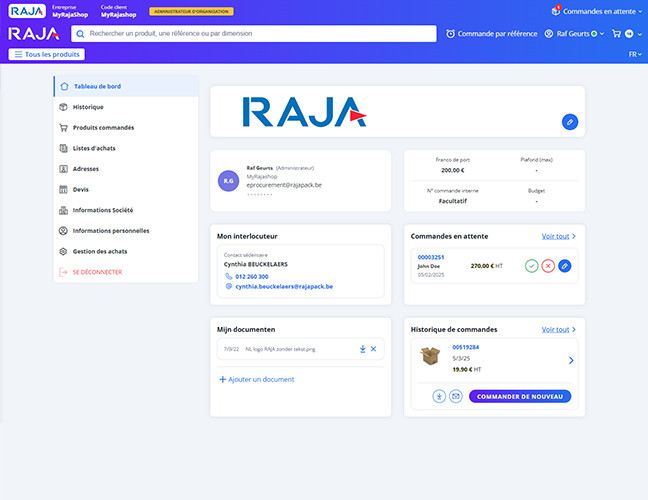648x500 pixels.
Task: Open Gestion des achats in sidebar
Action: pyautogui.click(x=126, y=252)
